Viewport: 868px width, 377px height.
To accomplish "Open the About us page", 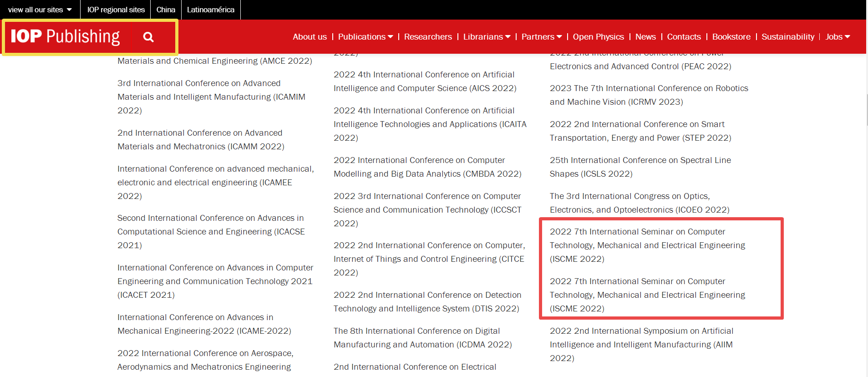I will pos(310,37).
